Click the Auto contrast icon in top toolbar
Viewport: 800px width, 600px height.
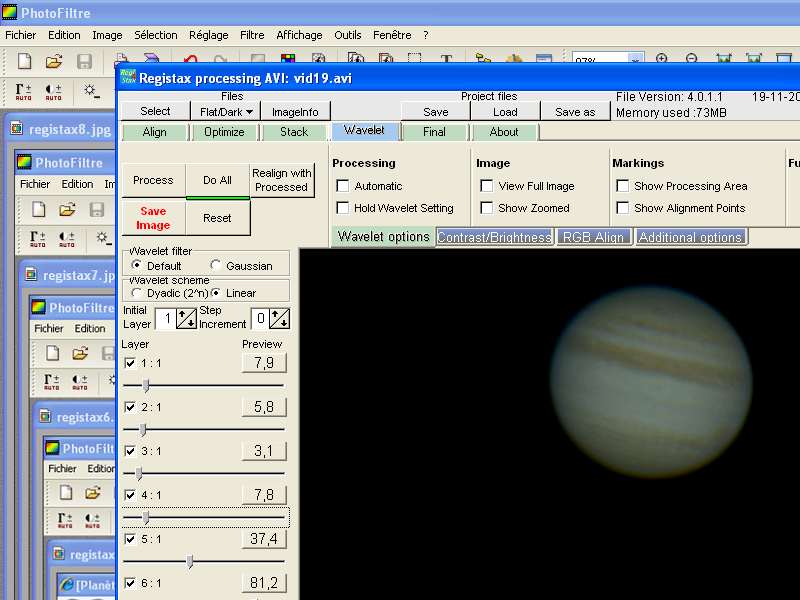[54, 92]
